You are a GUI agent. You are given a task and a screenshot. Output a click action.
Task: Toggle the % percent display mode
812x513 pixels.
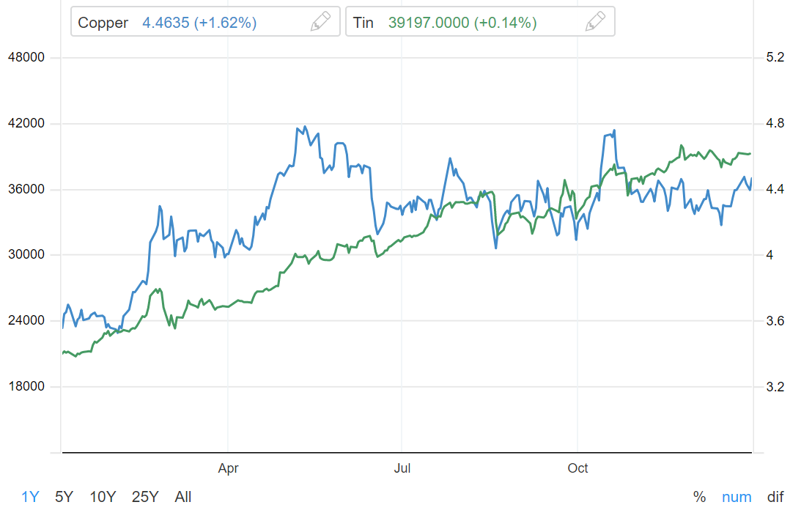[699, 497]
